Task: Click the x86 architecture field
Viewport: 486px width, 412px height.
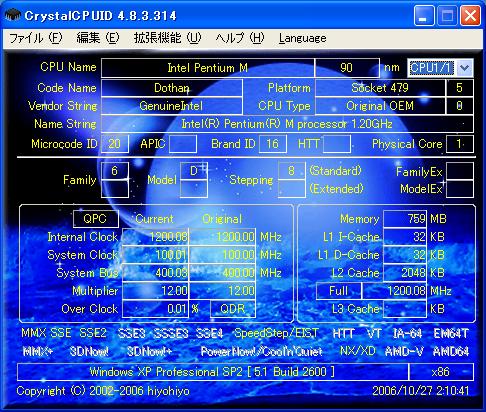Action: tap(441, 372)
